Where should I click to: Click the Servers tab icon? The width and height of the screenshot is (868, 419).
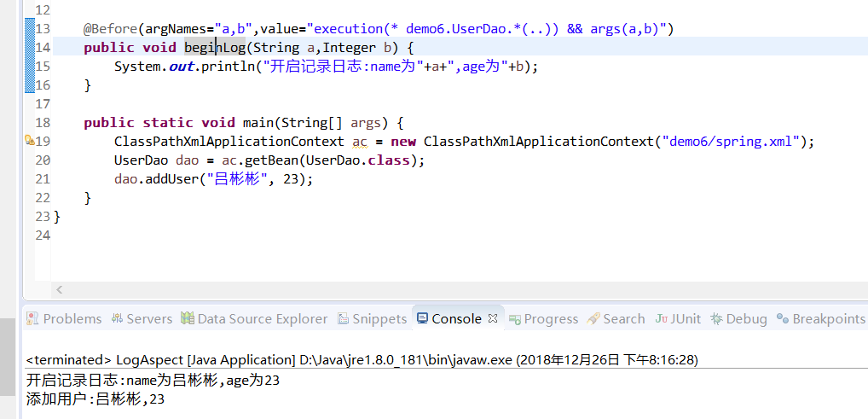117,318
